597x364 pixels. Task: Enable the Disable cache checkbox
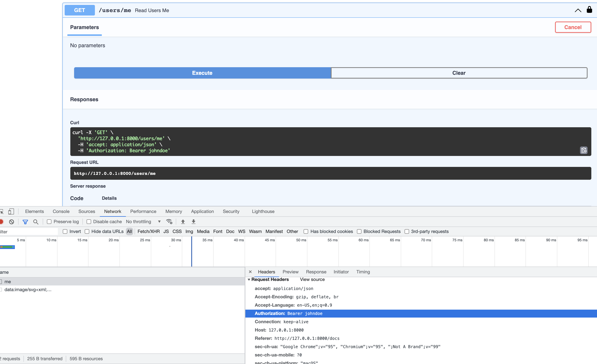(x=88, y=221)
